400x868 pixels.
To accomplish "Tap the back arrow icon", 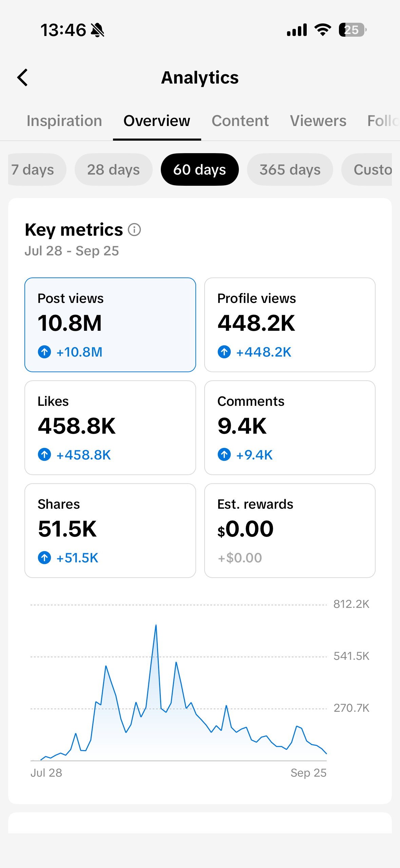I will click(22, 78).
